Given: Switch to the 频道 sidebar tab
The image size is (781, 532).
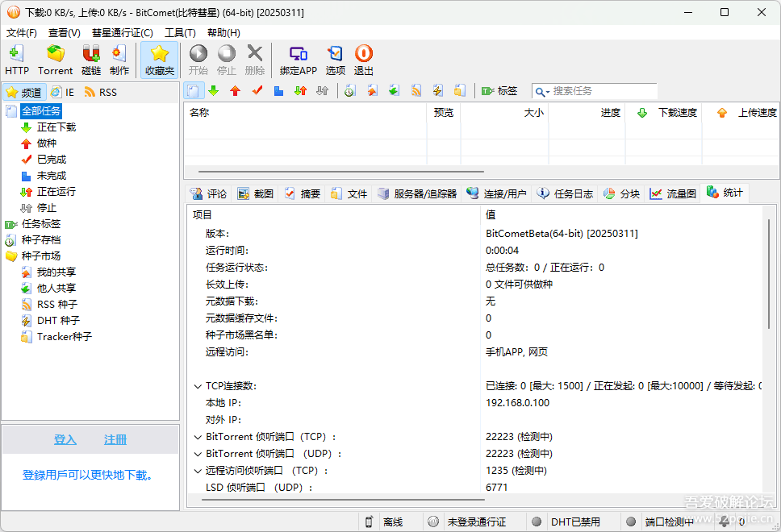Looking at the screenshot, I should pyautogui.click(x=24, y=92).
